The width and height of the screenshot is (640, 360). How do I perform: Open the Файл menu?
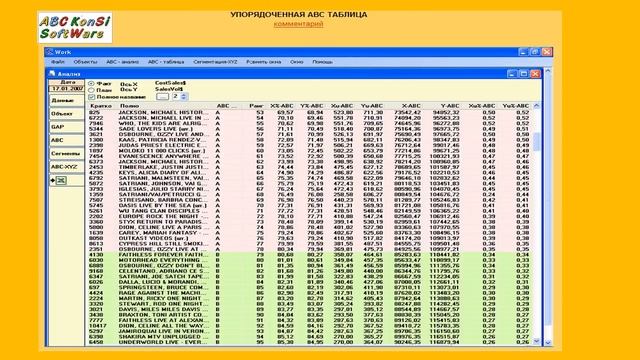58,62
